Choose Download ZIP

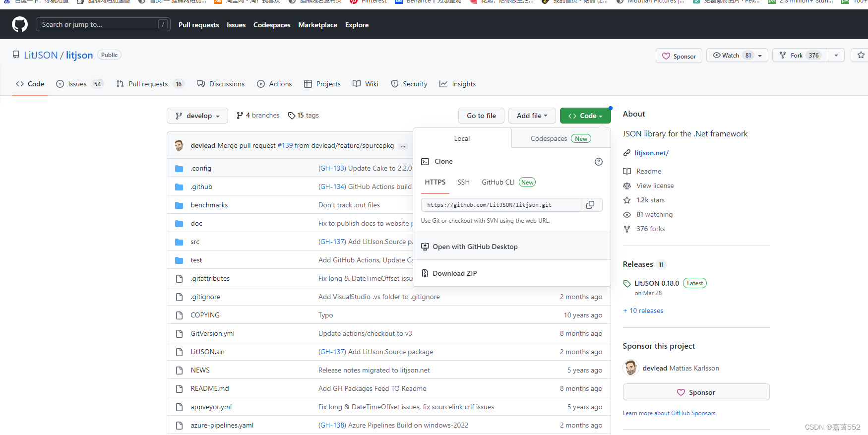click(x=511, y=273)
